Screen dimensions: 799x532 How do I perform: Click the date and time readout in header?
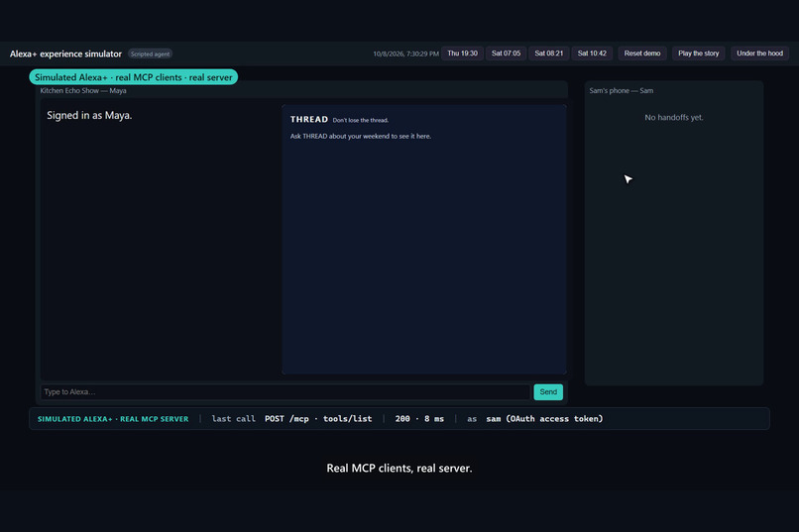point(405,53)
